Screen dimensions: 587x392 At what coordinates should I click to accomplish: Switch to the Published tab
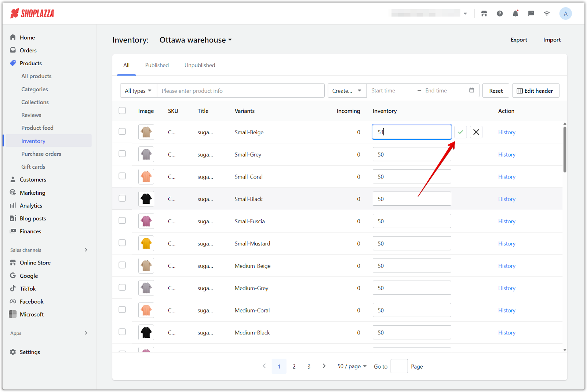click(157, 65)
